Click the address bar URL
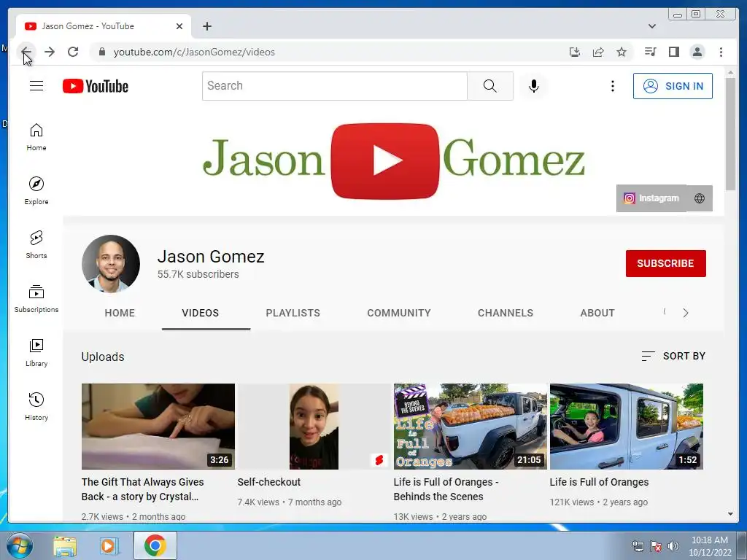 coord(194,52)
